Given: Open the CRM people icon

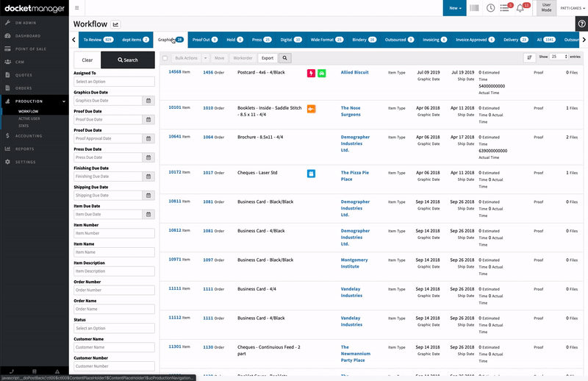Looking at the screenshot, I should click(7, 62).
